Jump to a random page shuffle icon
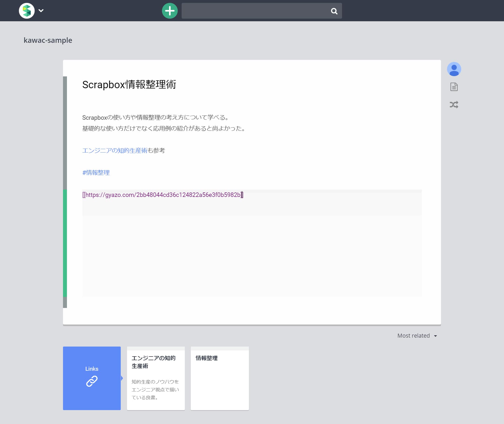This screenshot has height=424, width=504. (x=454, y=105)
